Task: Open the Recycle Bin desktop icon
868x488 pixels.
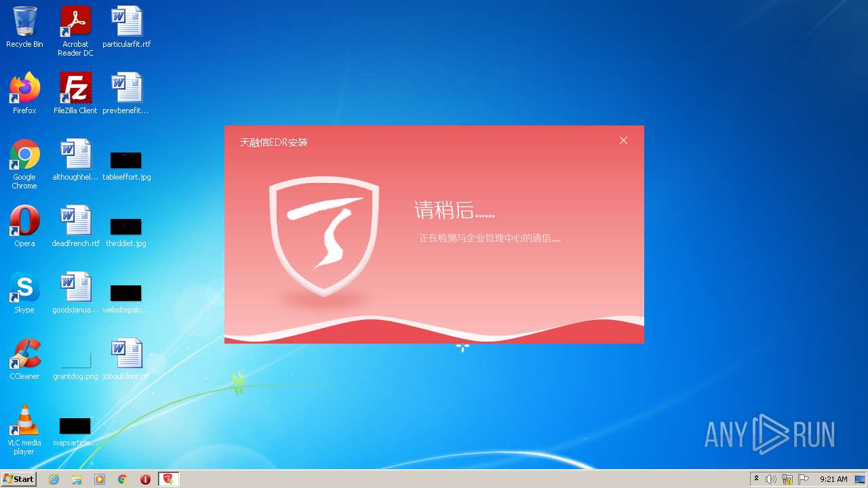Action: click(24, 28)
